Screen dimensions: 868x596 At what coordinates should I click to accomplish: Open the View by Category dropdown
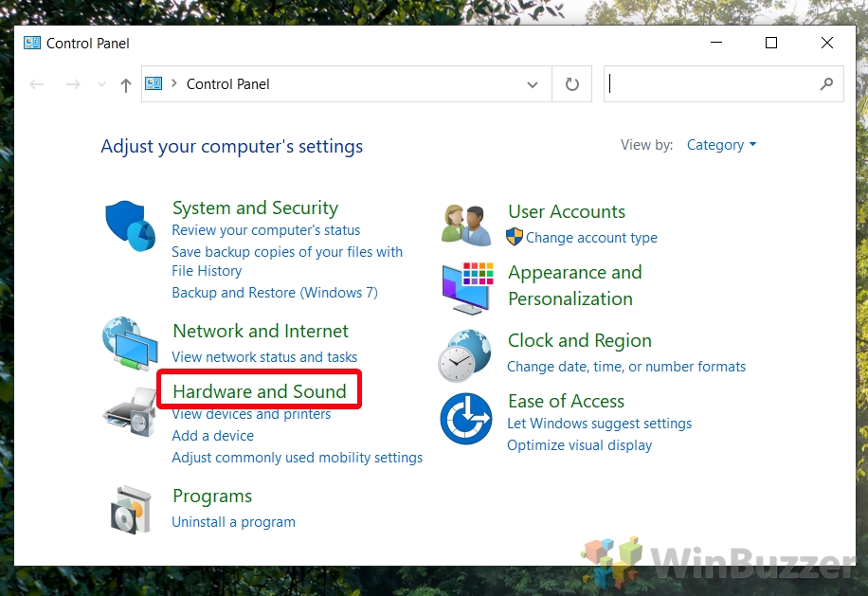click(721, 145)
